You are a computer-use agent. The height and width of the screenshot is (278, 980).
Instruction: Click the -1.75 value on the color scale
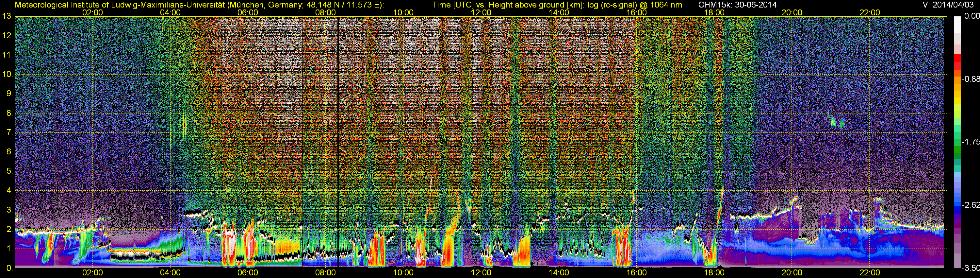(x=971, y=142)
